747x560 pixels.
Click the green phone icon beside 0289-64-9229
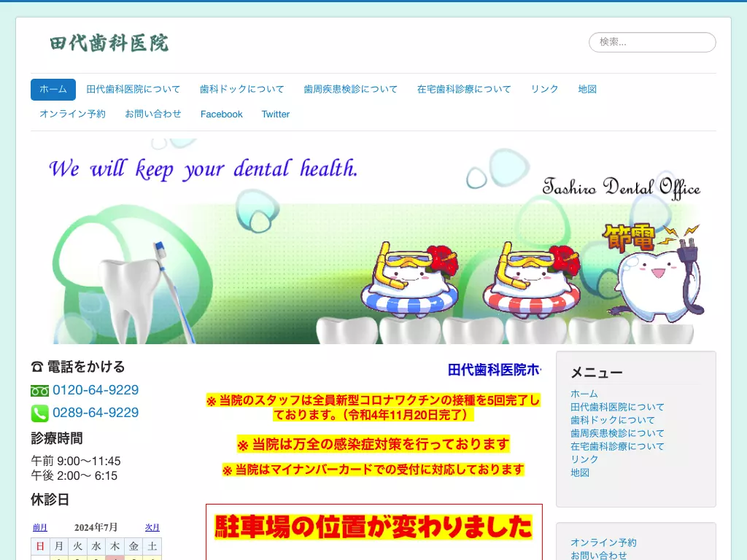tap(39, 413)
